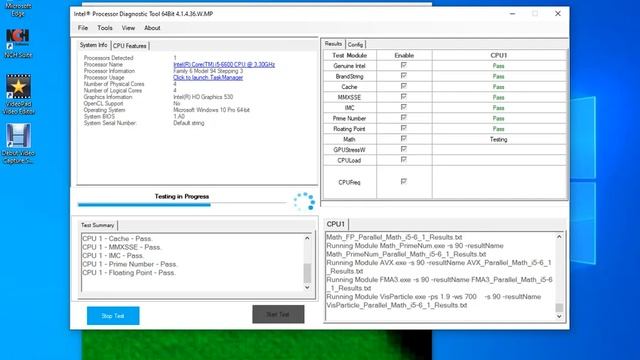
Task: Switch to the CPU Features tab
Action: click(x=129, y=46)
